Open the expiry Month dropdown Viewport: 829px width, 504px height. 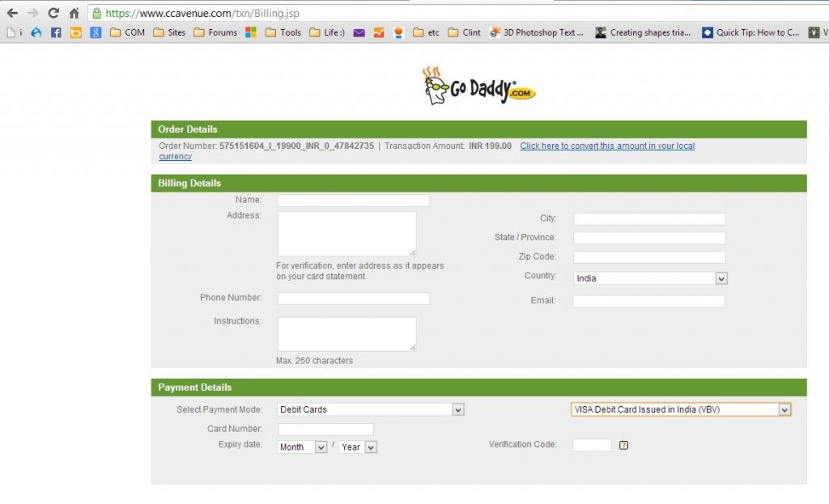pos(303,447)
